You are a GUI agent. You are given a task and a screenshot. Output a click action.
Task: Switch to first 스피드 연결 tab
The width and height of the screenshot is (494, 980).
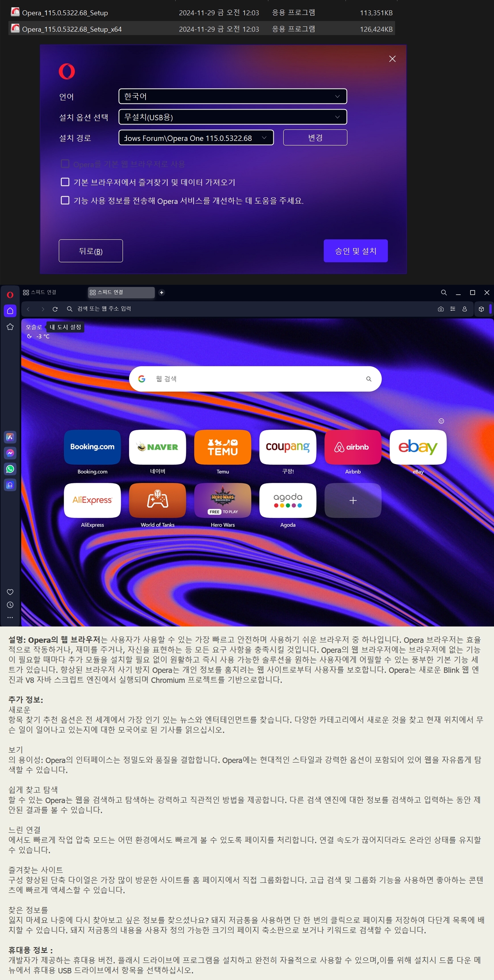(x=53, y=292)
